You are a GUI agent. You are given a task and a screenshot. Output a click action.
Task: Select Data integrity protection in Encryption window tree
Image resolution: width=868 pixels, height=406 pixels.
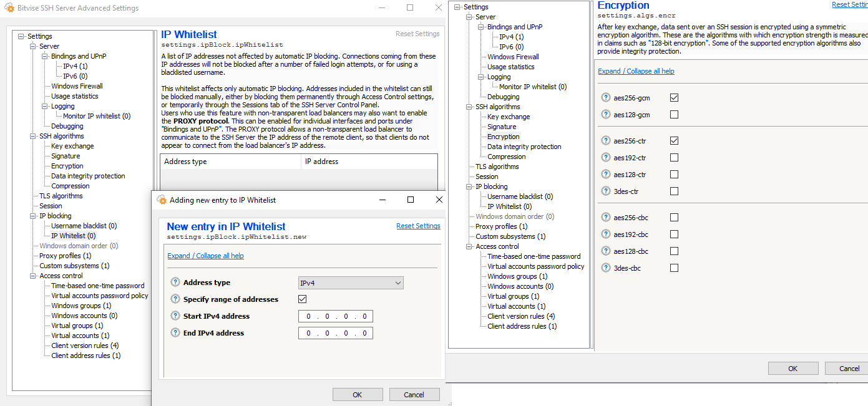tap(524, 147)
